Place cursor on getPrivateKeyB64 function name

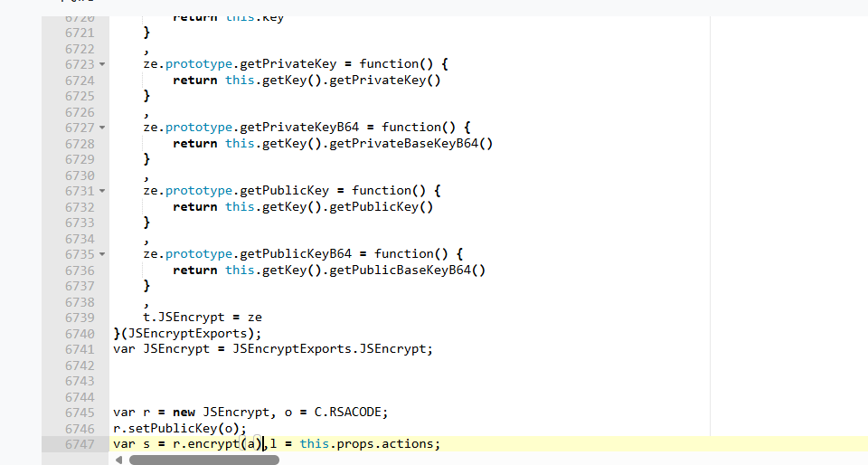[x=299, y=128]
